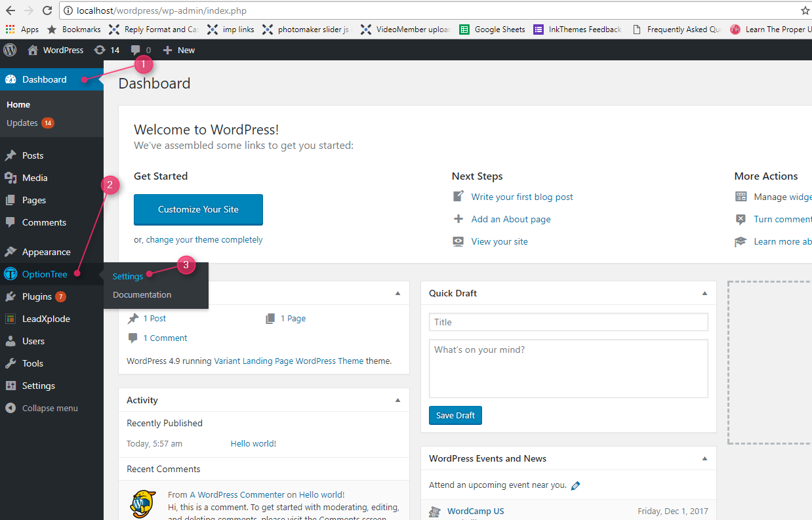
Task: Open the photomaker slider js bookmark
Action: (x=306, y=30)
